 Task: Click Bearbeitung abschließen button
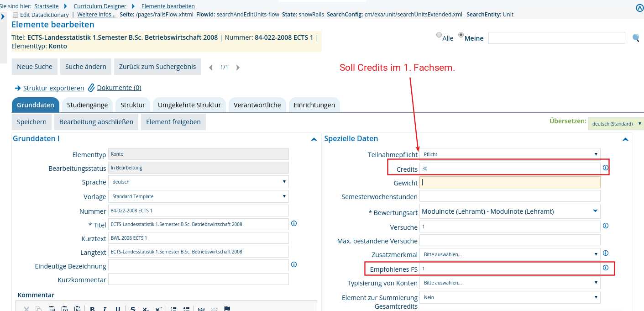pos(96,122)
